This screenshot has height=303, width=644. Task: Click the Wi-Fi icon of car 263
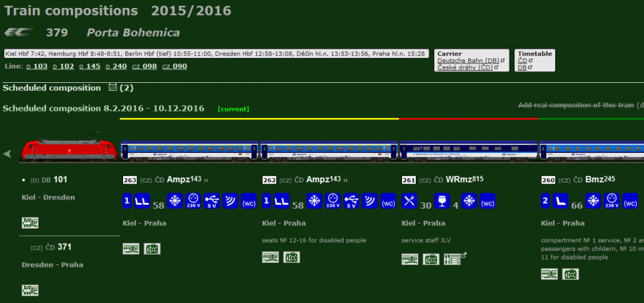coord(230,202)
